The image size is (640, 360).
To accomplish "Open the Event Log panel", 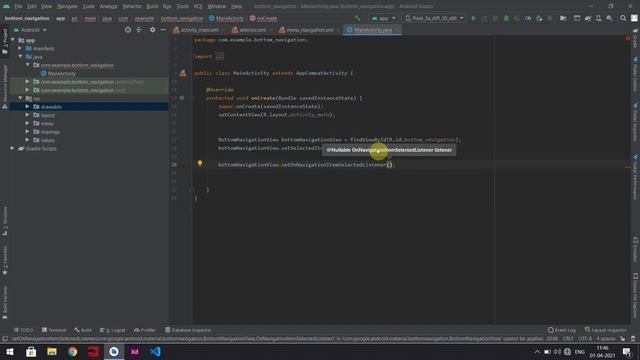I will tap(562, 330).
